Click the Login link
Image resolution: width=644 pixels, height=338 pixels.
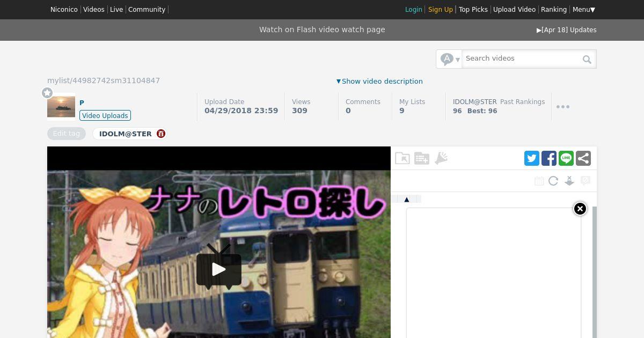(x=413, y=10)
